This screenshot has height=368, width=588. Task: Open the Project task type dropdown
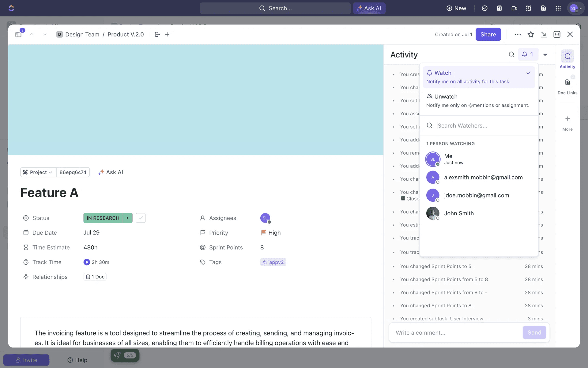coord(38,172)
